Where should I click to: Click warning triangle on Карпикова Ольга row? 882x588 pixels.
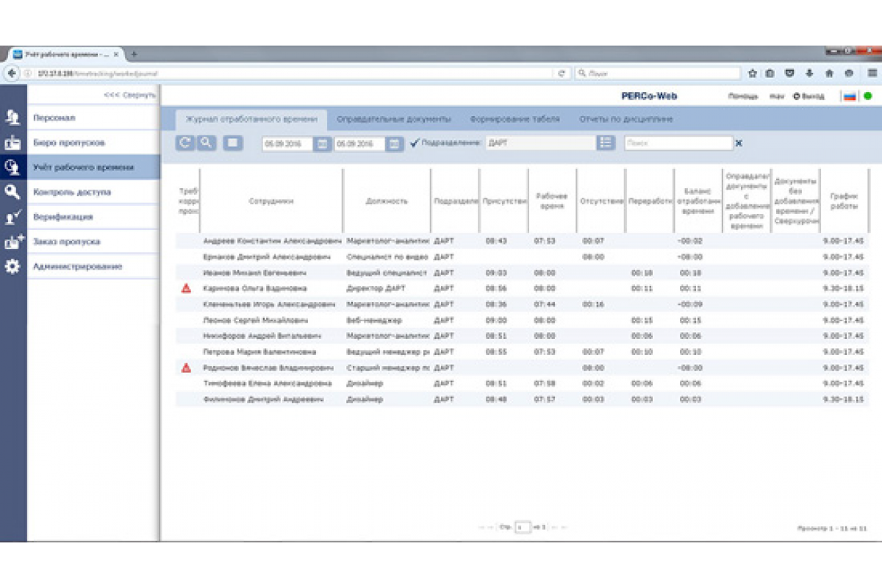point(186,288)
